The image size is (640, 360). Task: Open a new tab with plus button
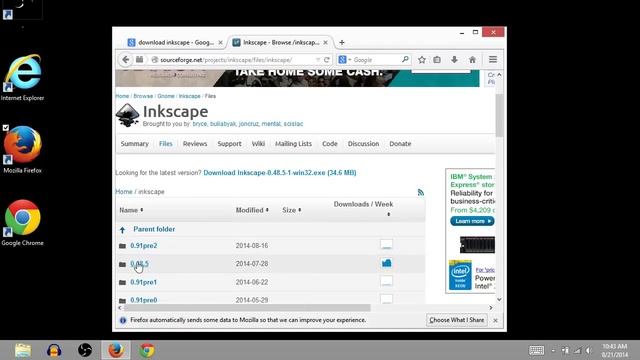pyautogui.click(x=342, y=42)
